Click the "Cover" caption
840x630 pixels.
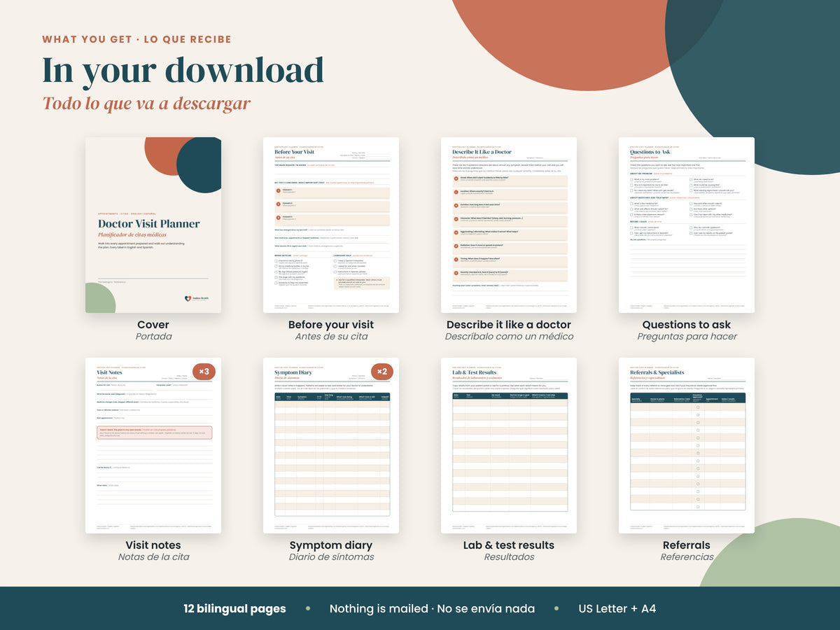pyautogui.click(x=153, y=325)
